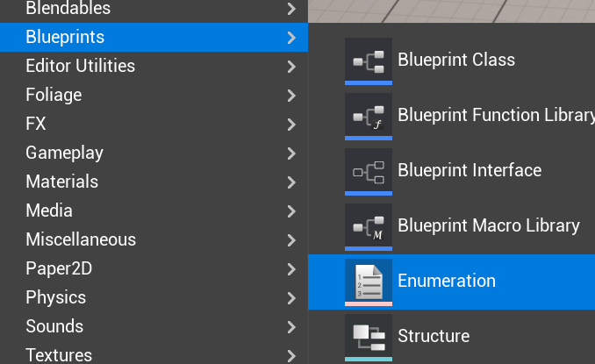Image resolution: width=595 pixels, height=364 pixels.
Task: Create a Blueprint Macro Library via its label
Action: (489, 225)
